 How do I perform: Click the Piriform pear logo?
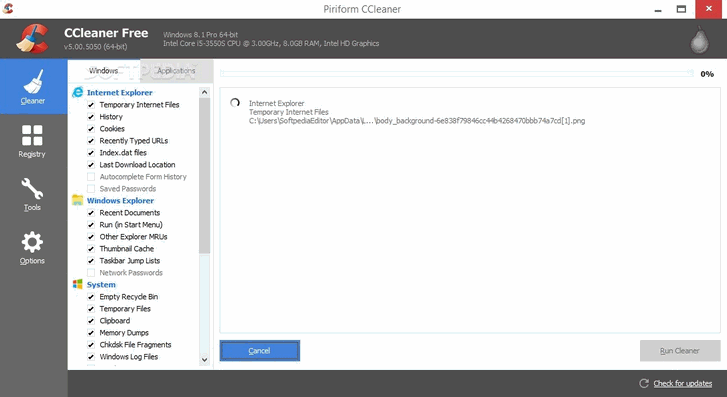pos(699,40)
